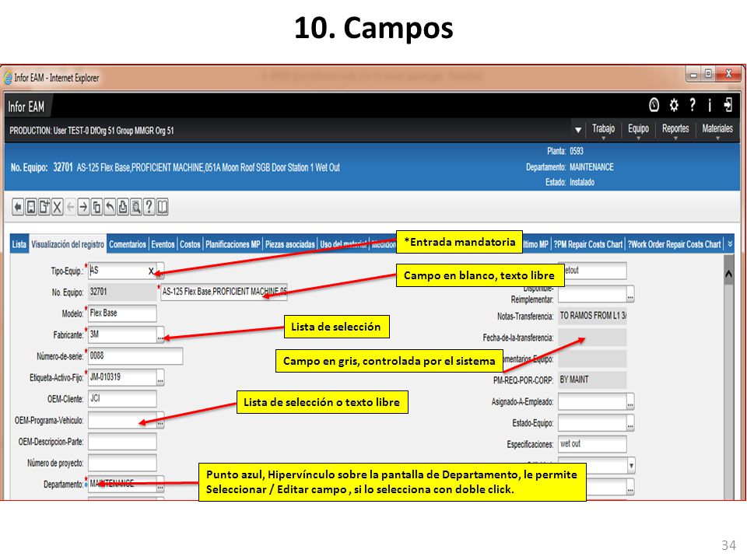The image size is (747, 560).
Task: Click the empty Estado-Equipo field
Action: tap(592, 423)
